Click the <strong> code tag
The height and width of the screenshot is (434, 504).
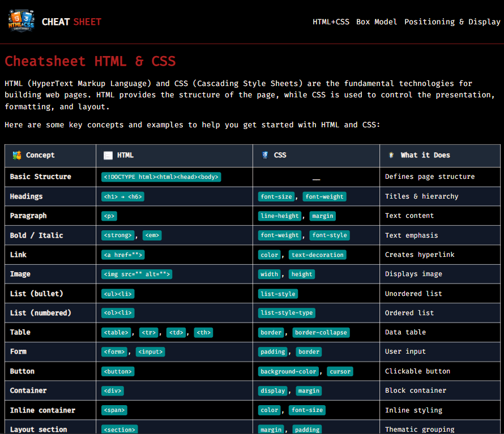tap(118, 235)
